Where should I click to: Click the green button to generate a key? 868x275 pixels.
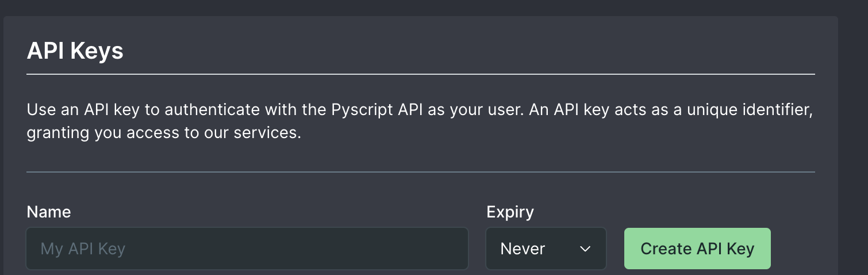click(697, 249)
